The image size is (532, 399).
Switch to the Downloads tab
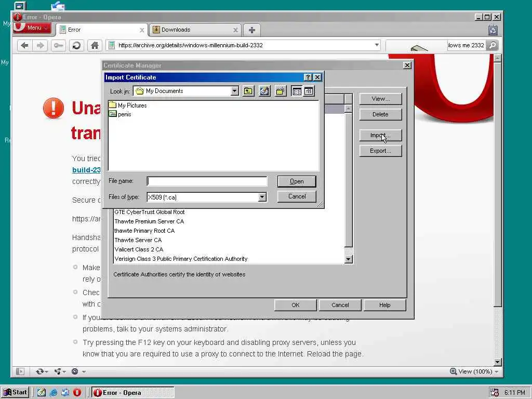pyautogui.click(x=195, y=30)
